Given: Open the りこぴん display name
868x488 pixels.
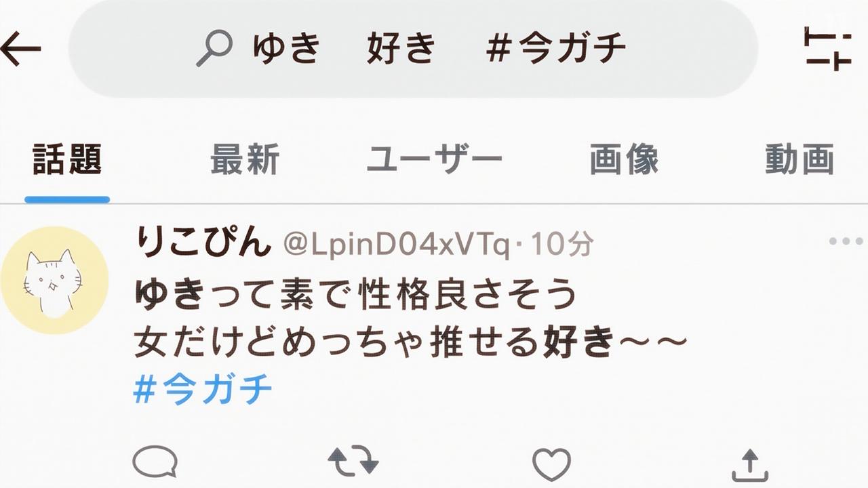Looking at the screenshot, I should click(203, 243).
